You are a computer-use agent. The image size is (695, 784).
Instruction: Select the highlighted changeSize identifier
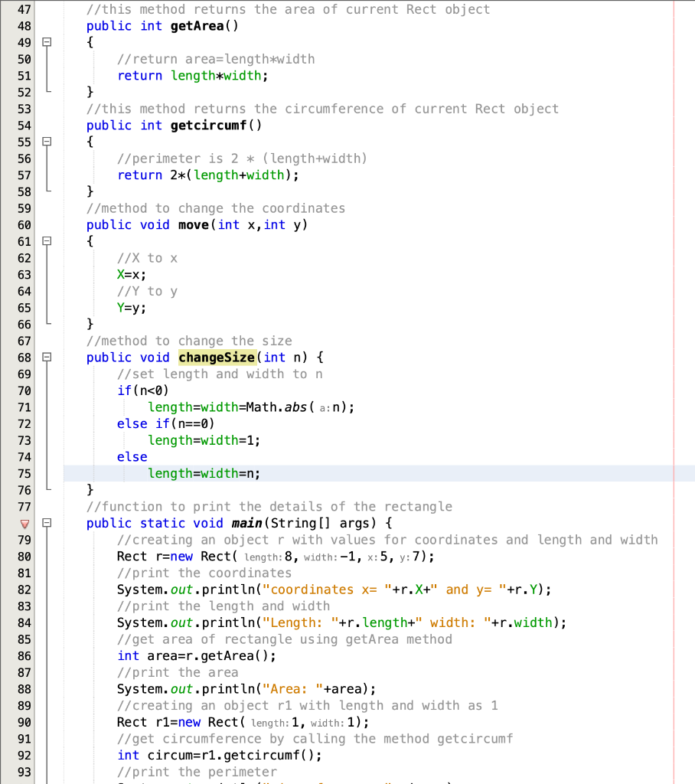click(x=217, y=358)
